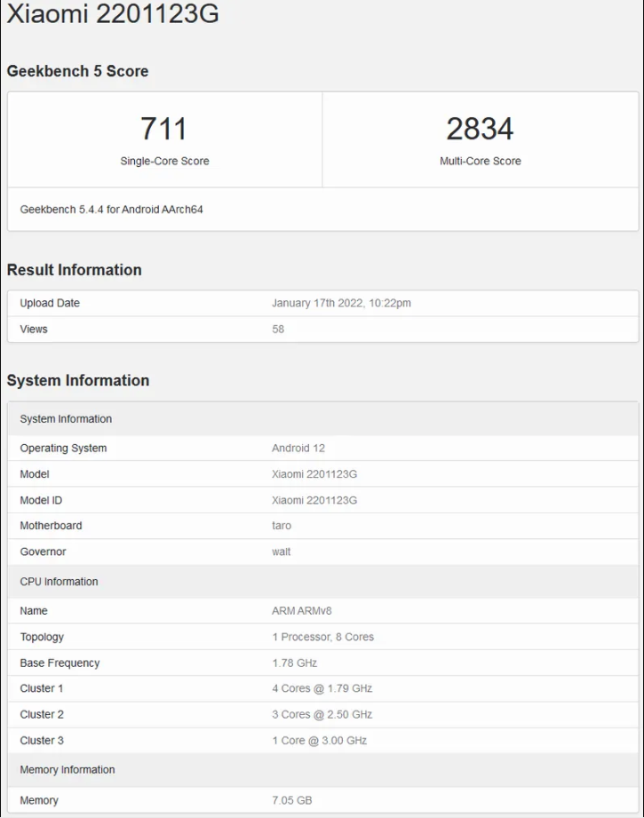
Task: Click the Memory Information table header
Action: point(68,769)
